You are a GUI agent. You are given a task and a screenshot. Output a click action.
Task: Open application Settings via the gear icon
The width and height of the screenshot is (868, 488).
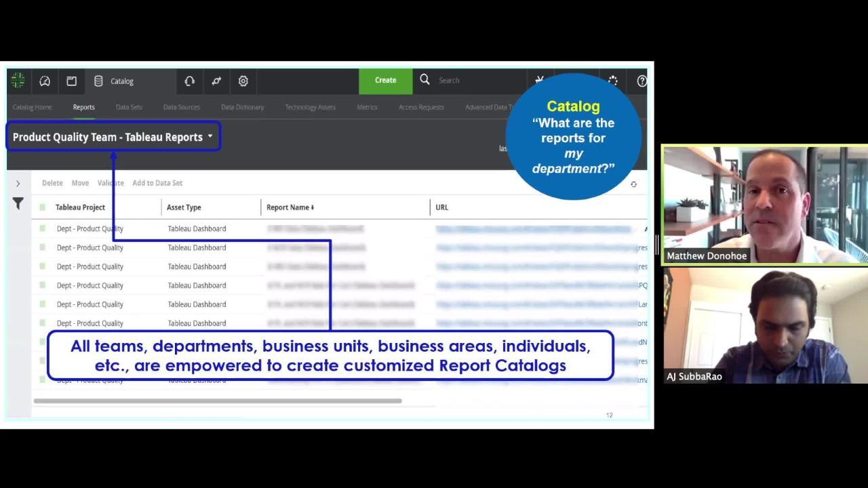coord(243,81)
